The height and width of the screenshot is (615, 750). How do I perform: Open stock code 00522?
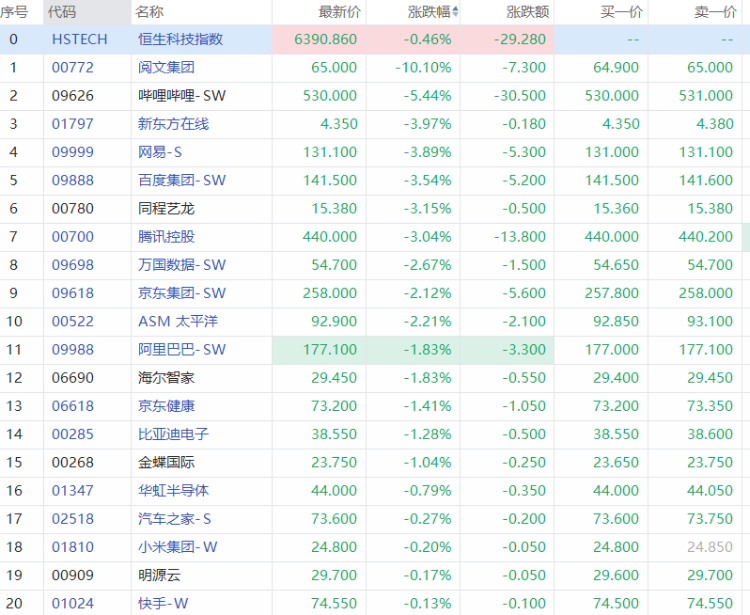pyautogui.click(x=73, y=321)
